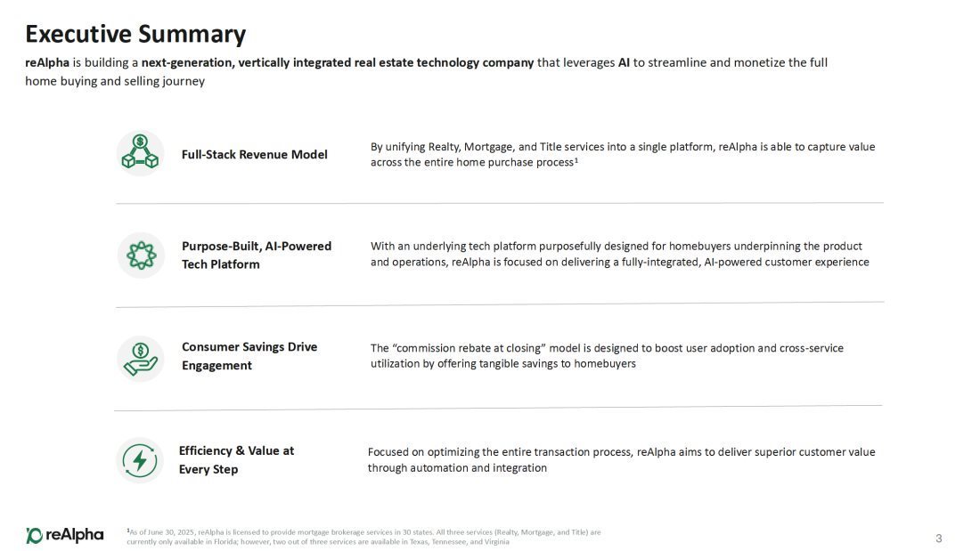The height and width of the screenshot is (551, 980).
Task: Click the paragraph about optimizing the transaction process
Action: pyautogui.click(x=621, y=459)
